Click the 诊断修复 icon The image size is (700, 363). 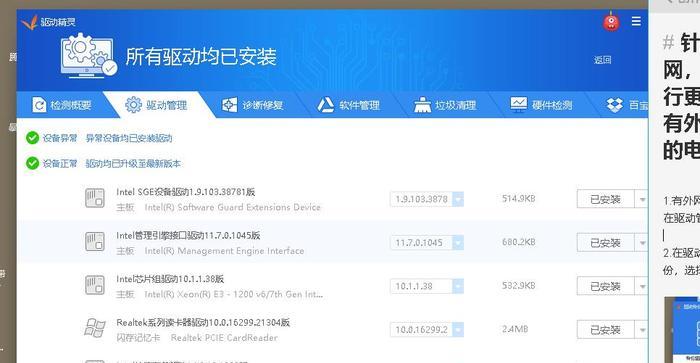pyautogui.click(x=229, y=105)
